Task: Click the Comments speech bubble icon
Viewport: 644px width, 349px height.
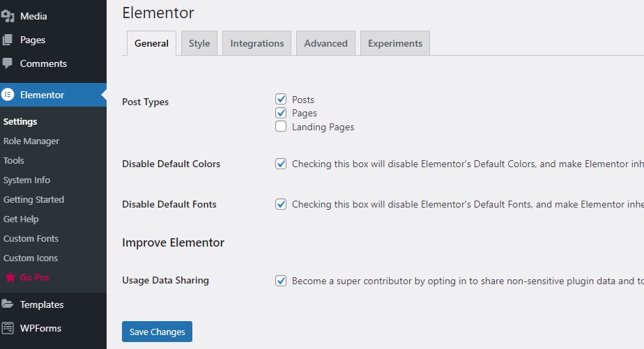Action: [8, 63]
